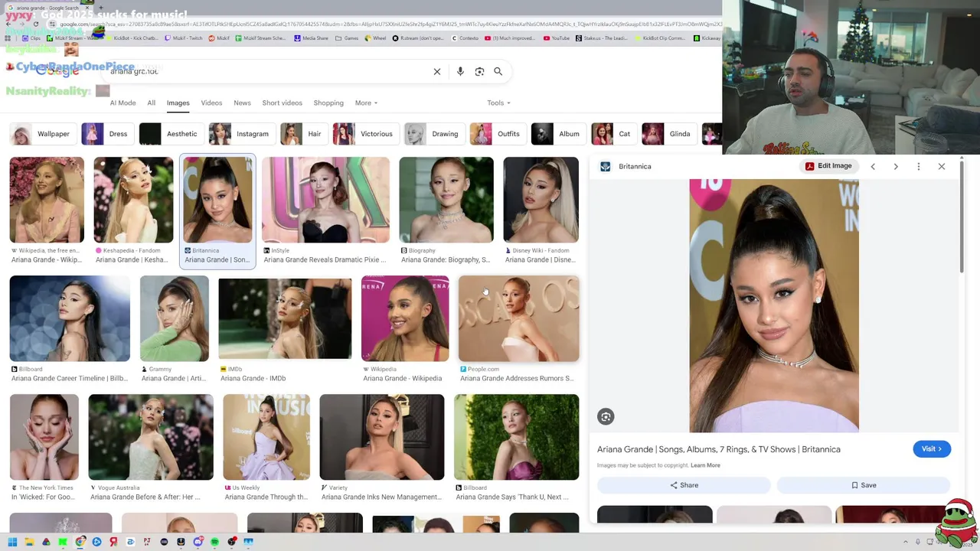Close the image preview panel
This screenshot has height=551, width=980.
(942, 166)
